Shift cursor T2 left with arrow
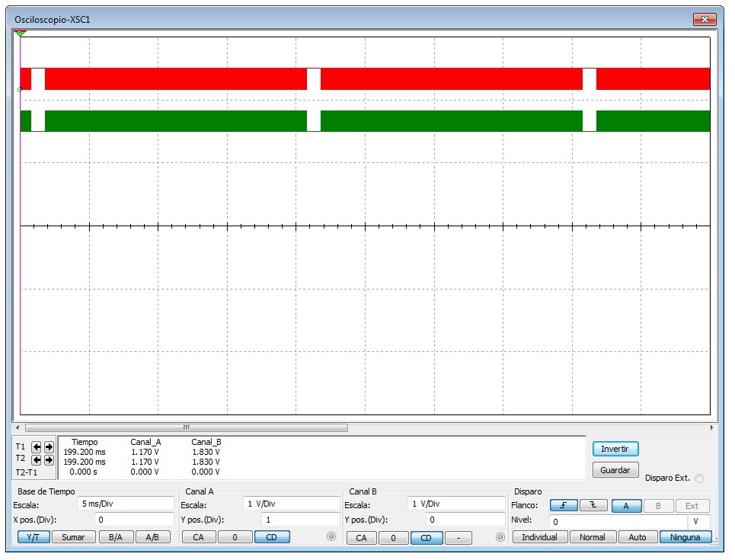Image resolution: width=735 pixels, height=560 pixels. 37,459
